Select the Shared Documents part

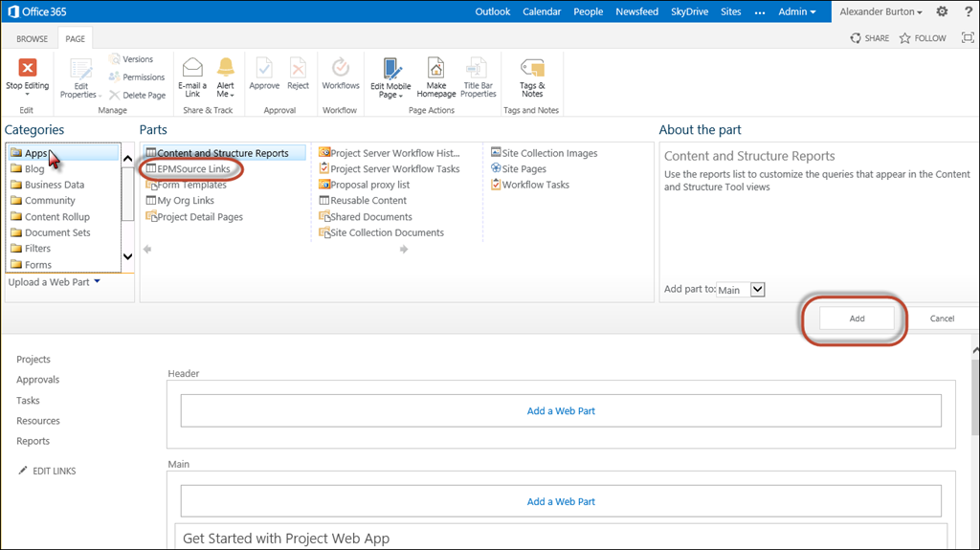pyautogui.click(x=366, y=216)
